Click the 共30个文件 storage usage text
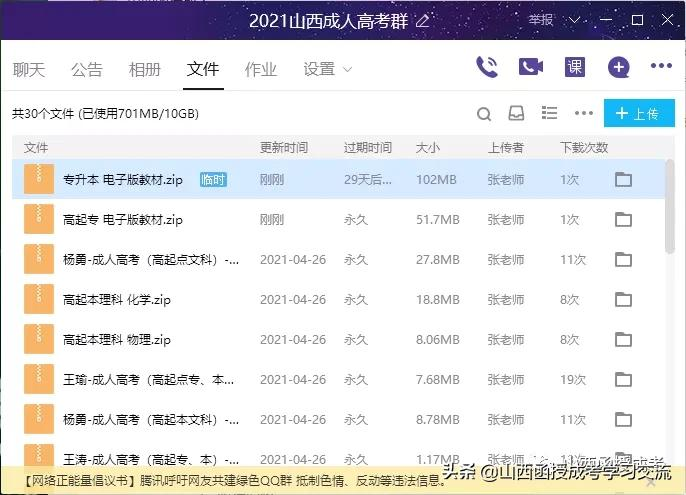The image size is (686, 495). [x=105, y=114]
